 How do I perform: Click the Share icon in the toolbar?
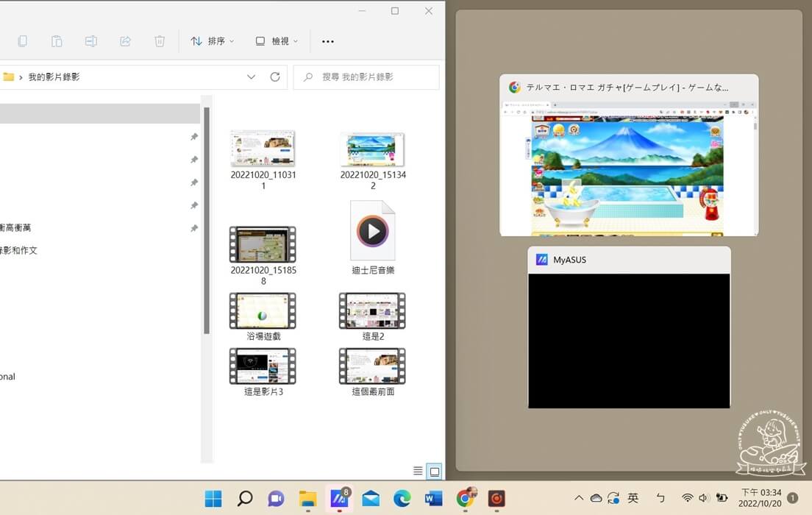click(125, 41)
